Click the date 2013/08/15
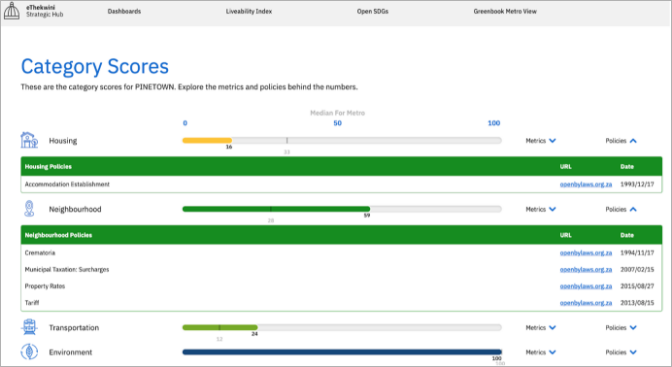Image resolution: width=672 pixels, height=367 pixels. (637, 303)
